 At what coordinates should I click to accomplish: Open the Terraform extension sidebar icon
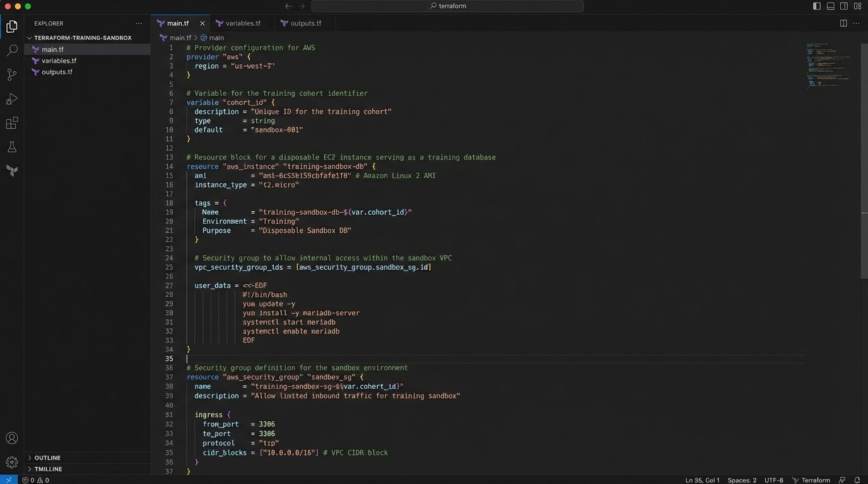(x=11, y=171)
